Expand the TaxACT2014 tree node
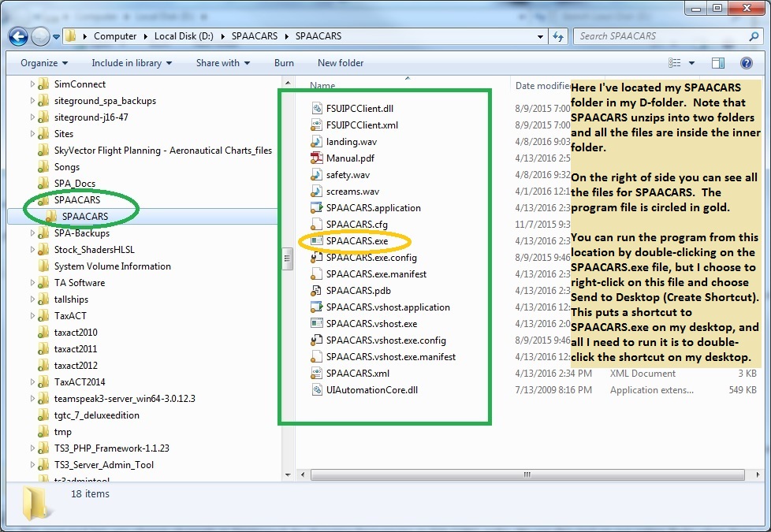 (x=32, y=382)
